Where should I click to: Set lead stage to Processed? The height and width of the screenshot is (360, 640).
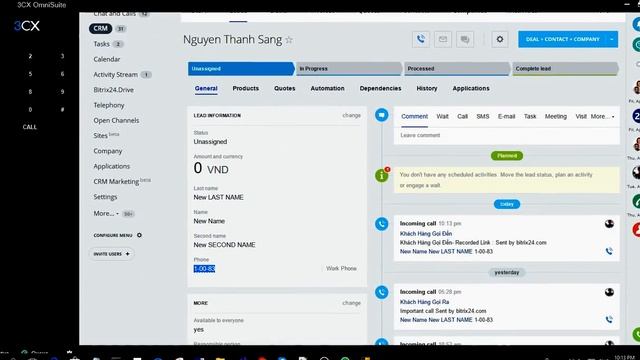point(457,69)
